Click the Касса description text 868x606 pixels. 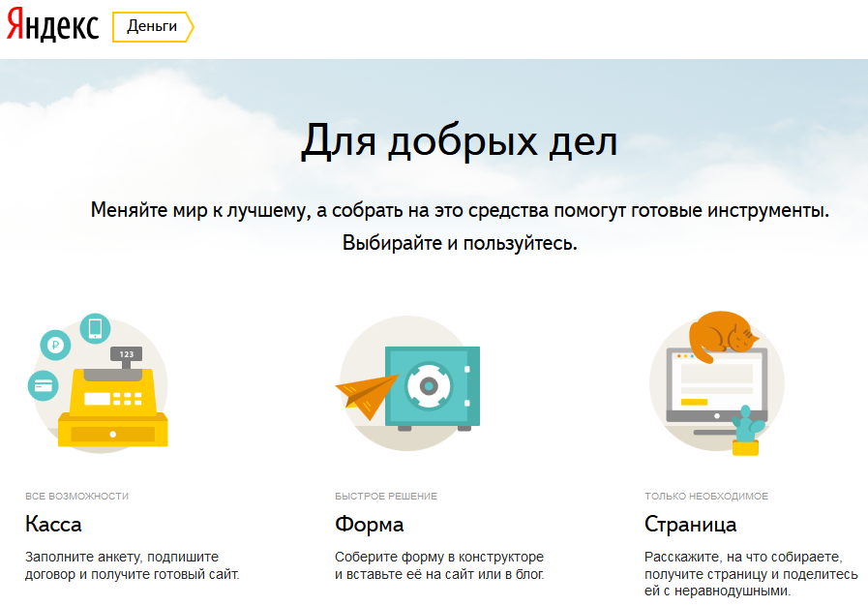pyautogui.click(x=132, y=565)
